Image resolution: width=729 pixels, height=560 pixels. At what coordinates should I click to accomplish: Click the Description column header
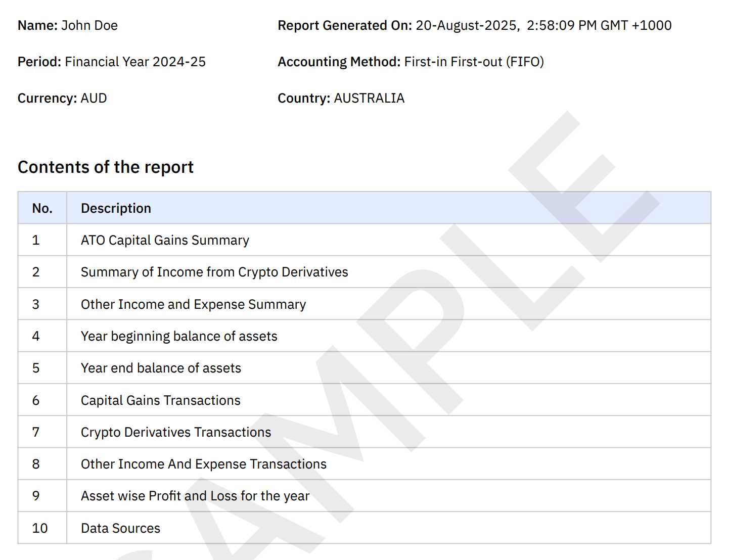(116, 208)
